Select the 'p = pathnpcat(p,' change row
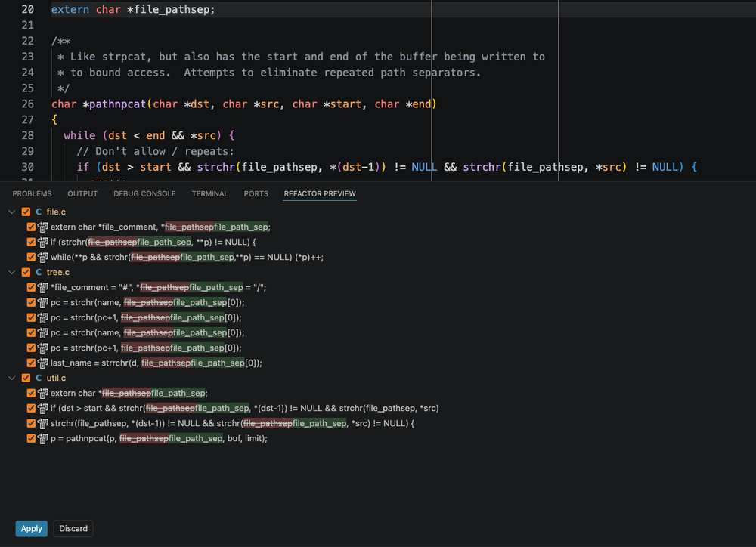The image size is (756, 547). click(x=159, y=438)
